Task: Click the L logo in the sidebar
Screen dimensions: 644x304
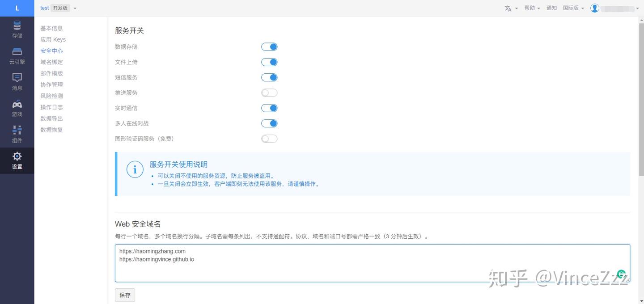Action: coord(17,8)
